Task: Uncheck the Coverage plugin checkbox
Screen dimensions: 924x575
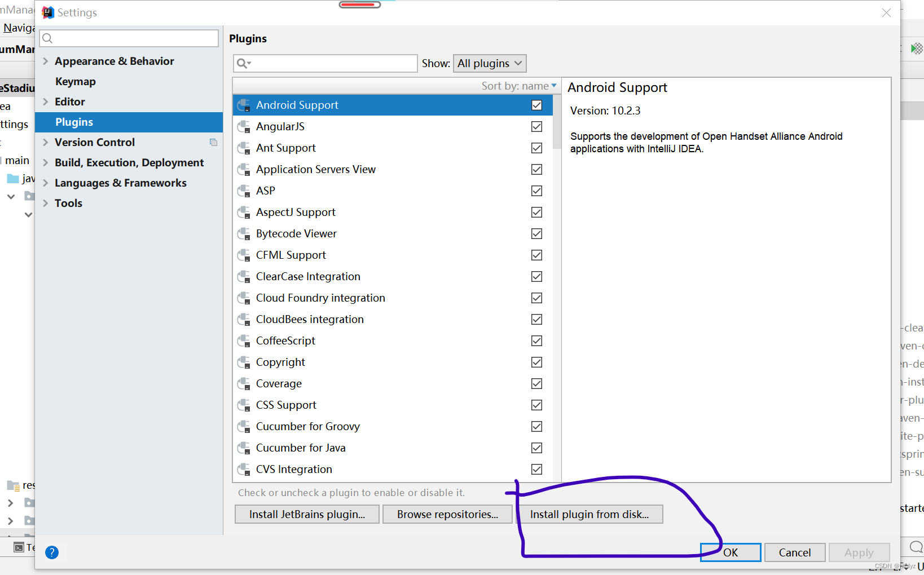Action: 536,383
